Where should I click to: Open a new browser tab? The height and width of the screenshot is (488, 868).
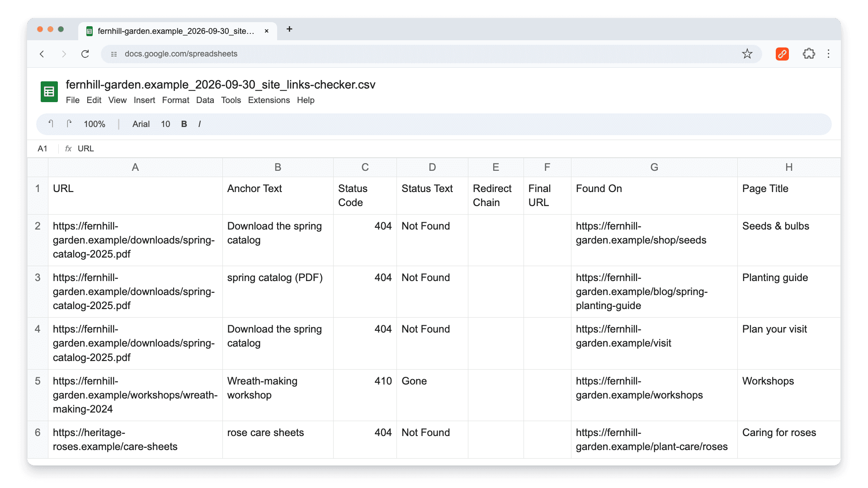point(289,29)
